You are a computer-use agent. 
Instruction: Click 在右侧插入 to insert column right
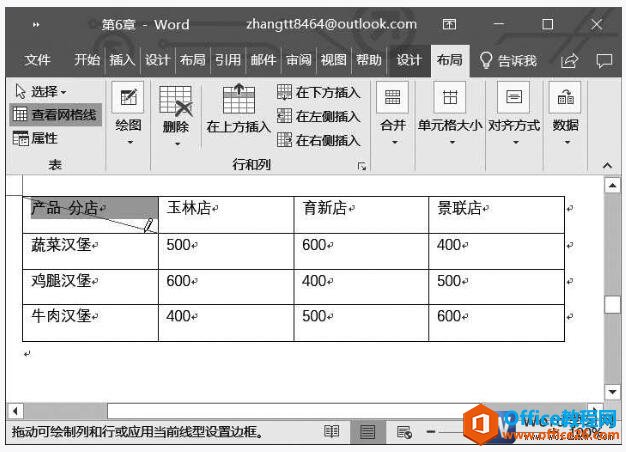click(318, 140)
